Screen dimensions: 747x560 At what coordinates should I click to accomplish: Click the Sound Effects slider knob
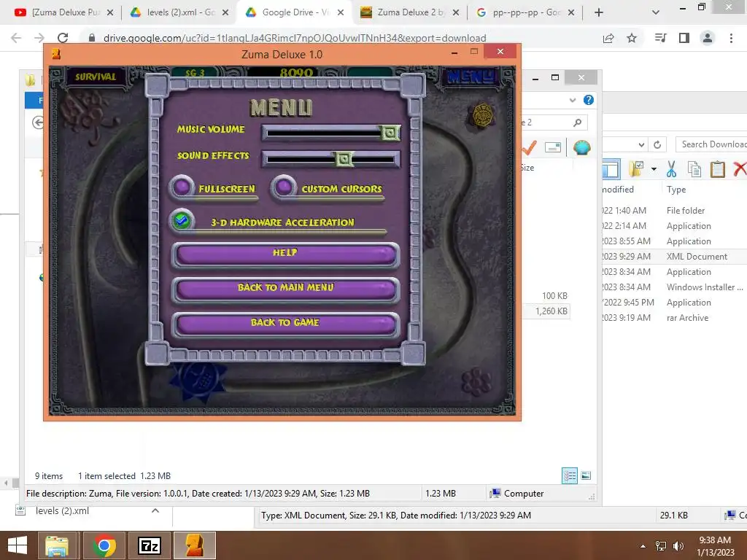pos(344,159)
